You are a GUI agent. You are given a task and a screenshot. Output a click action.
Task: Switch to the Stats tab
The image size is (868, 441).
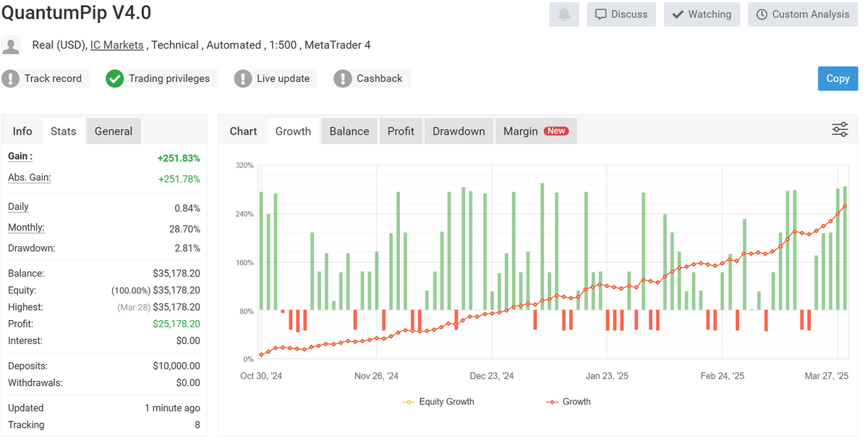click(x=64, y=131)
